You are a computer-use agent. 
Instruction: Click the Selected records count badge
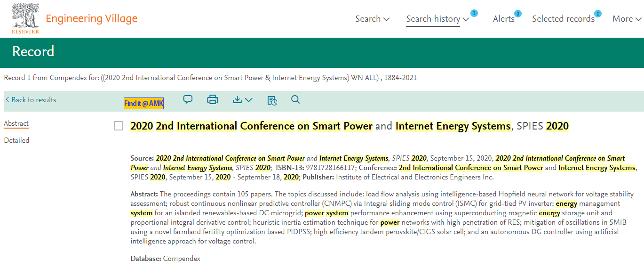coord(598,13)
